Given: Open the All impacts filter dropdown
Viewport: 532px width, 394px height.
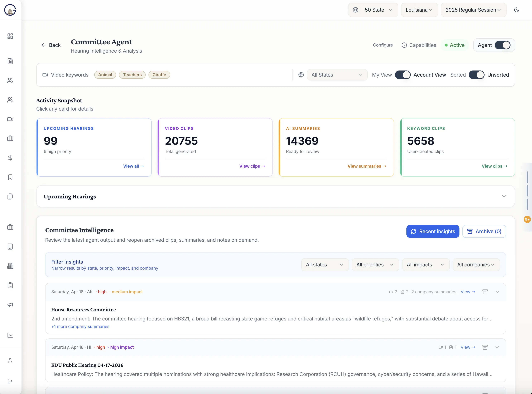Looking at the screenshot, I should (x=425, y=264).
